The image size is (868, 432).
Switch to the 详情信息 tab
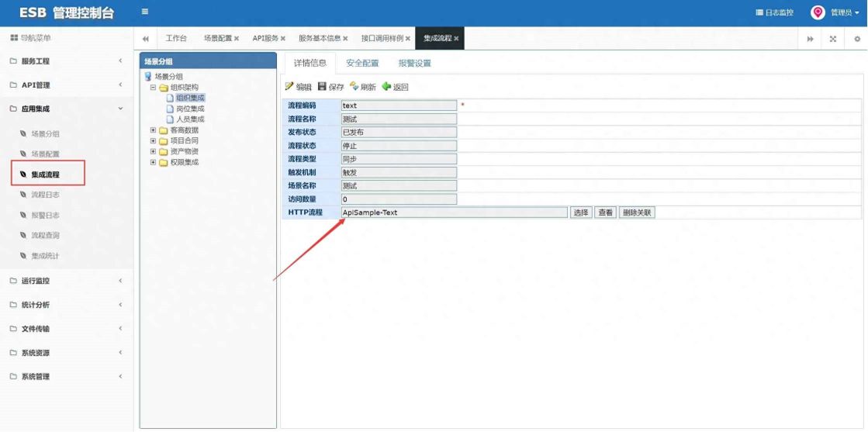[310, 63]
